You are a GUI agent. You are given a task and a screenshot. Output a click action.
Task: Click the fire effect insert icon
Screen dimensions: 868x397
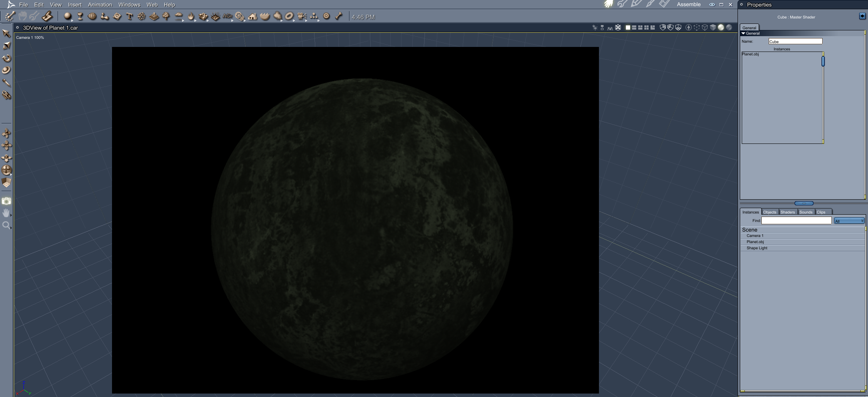click(191, 16)
